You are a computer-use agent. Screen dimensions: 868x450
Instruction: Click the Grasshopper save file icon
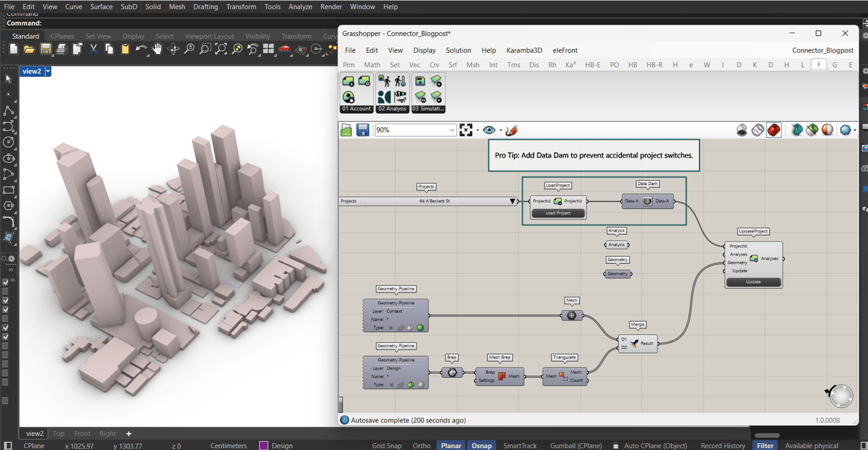coord(363,130)
